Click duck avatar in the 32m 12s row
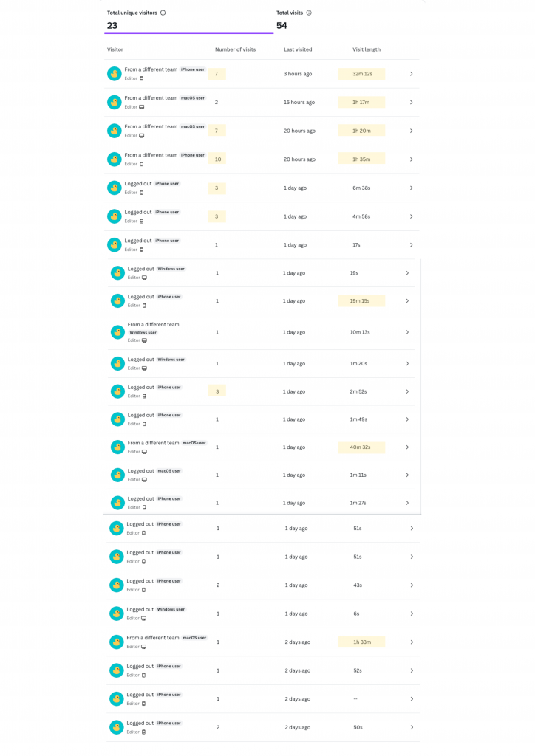 (114, 74)
